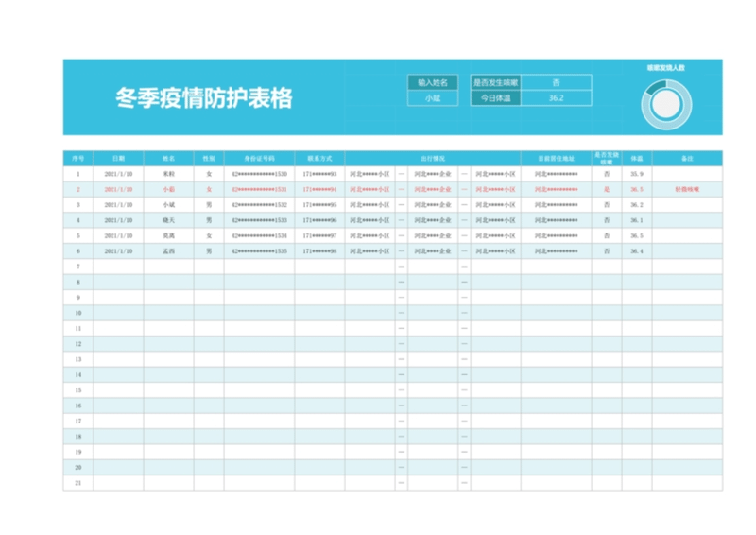Image resolution: width=756 pixels, height=535 pixels.
Task: Select the 冬季疫情防护表格 title
Action: pos(203,98)
